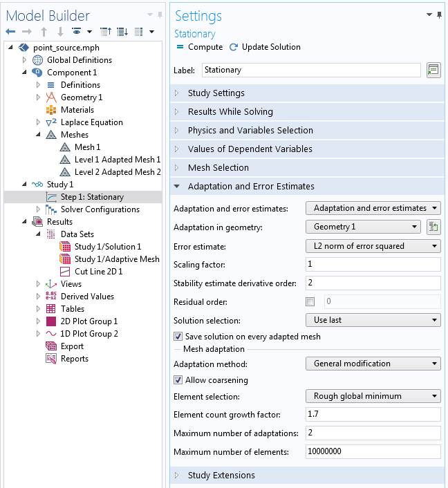Select the Solver Configurations node
This screenshot has width=448, height=488.
(100, 209)
